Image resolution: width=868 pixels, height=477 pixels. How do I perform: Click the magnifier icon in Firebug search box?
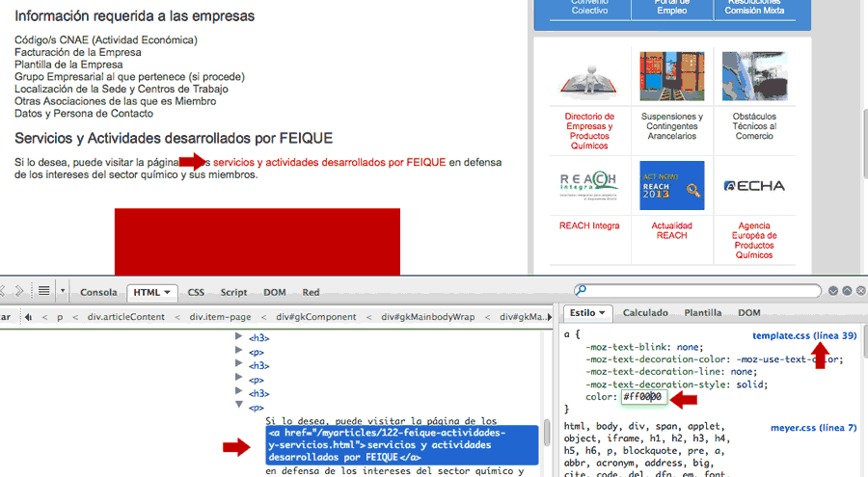(x=581, y=290)
